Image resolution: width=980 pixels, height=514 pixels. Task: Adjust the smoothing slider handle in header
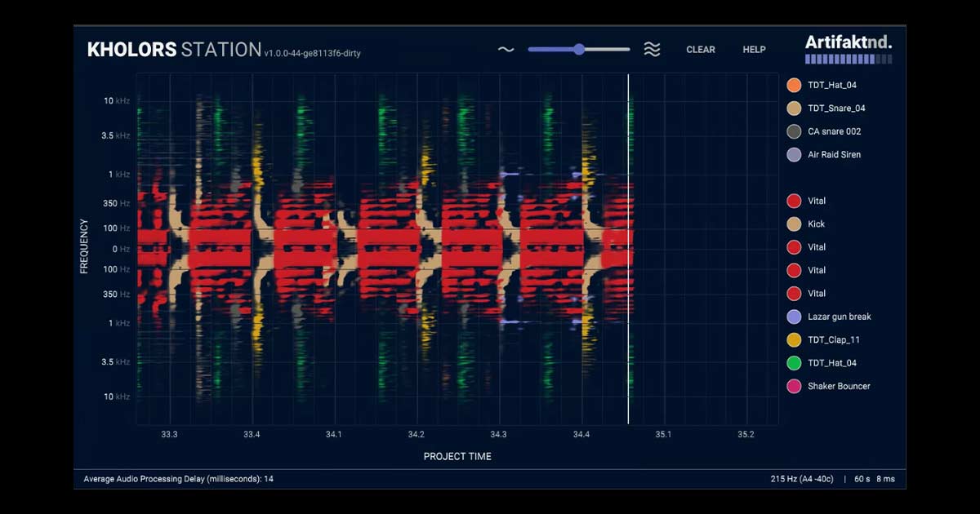579,49
